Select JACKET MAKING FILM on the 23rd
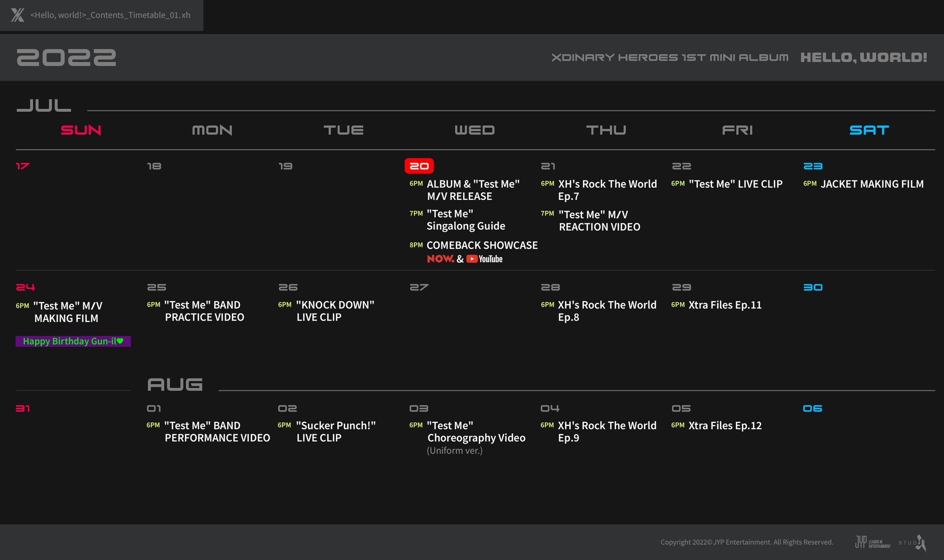 point(872,184)
